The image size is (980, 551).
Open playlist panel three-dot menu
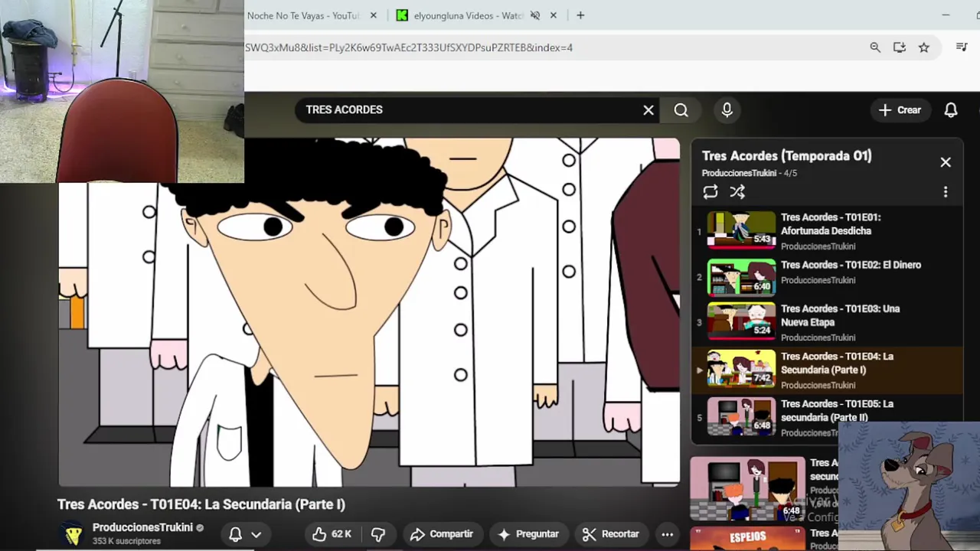tap(946, 192)
